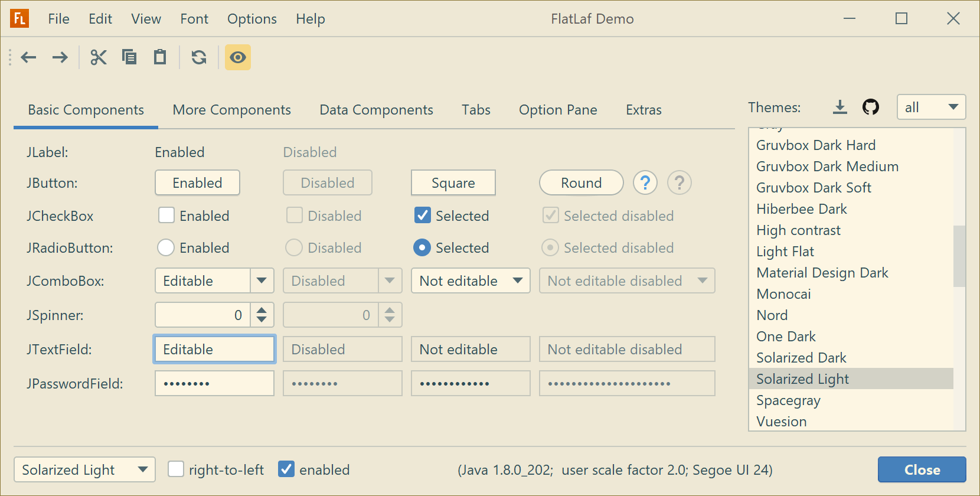Click the download themes icon

pyautogui.click(x=839, y=107)
